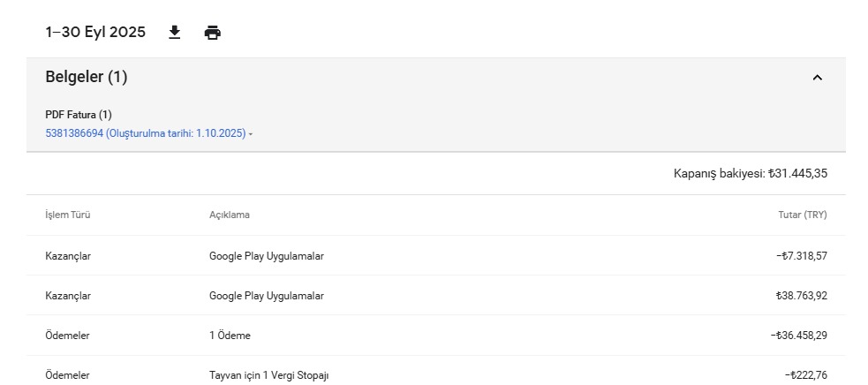Click the Tutar (TRY) column header
Image resolution: width=868 pixels, height=385 pixels.
click(803, 215)
